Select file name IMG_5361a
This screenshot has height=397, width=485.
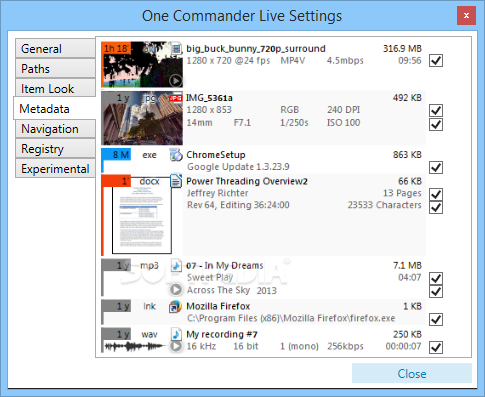point(209,98)
